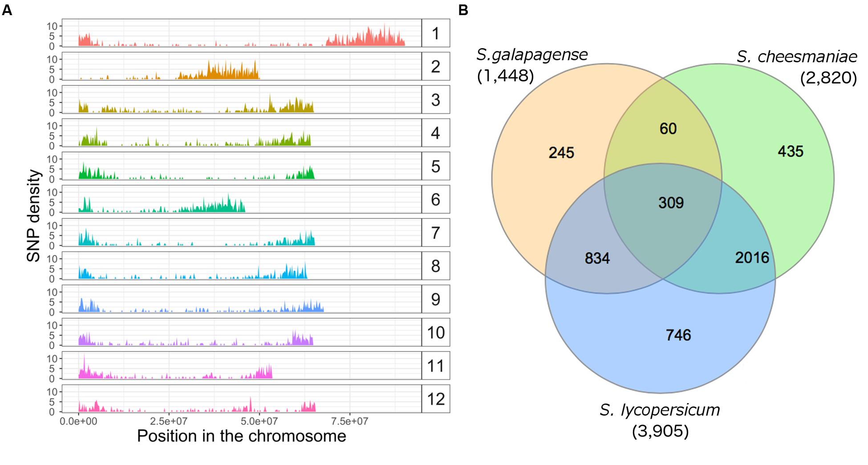Select chromosome strip label '12'
Viewport: 868px width, 465px height.
[x=435, y=399]
